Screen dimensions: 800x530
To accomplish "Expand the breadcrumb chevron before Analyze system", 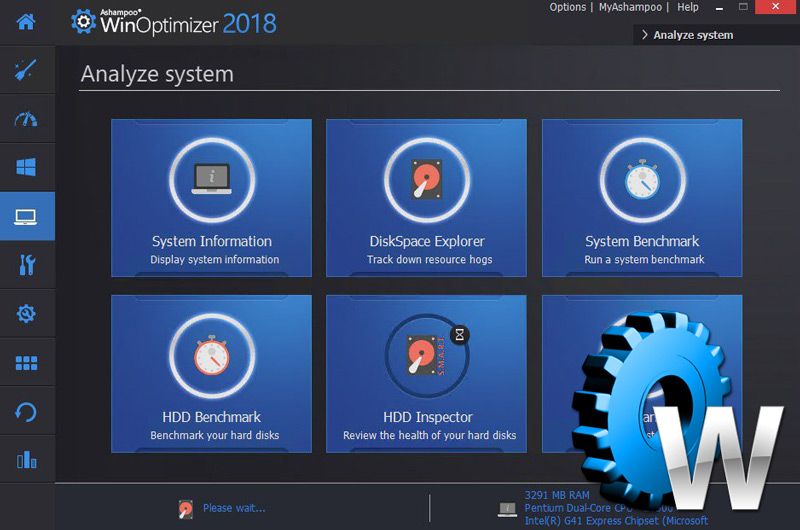I will (645, 35).
